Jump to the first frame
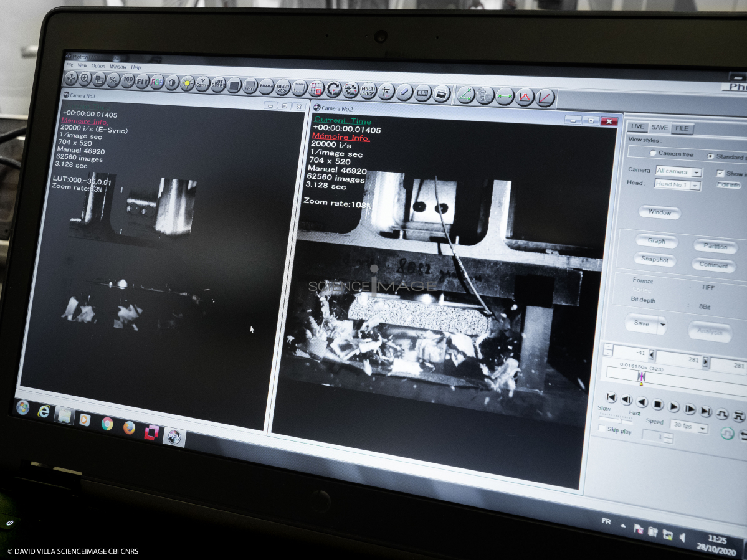This screenshot has width=747, height=560. 611,397
